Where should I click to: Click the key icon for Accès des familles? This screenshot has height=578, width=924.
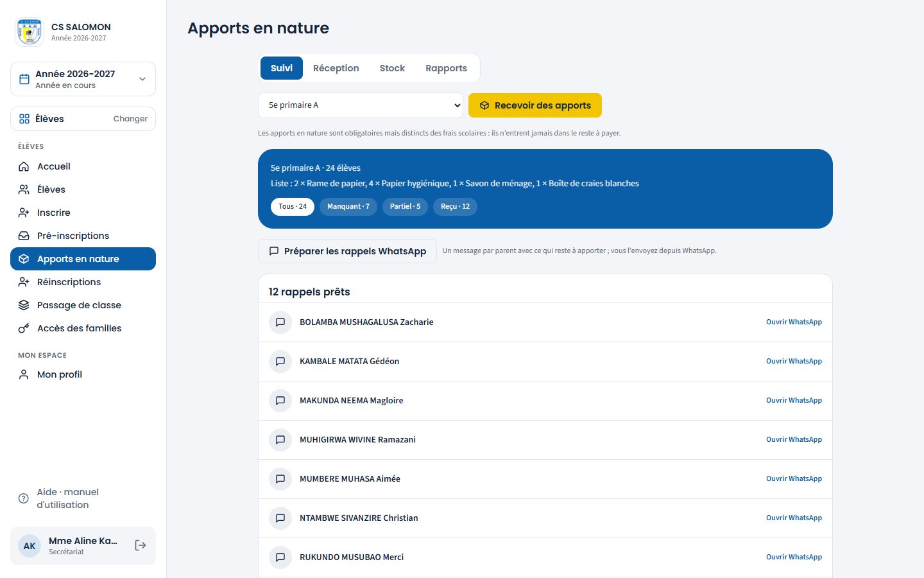[24, 328]
